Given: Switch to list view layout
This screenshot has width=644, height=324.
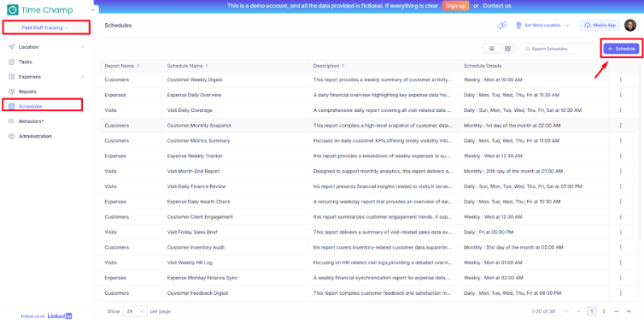Looking at the screenshot, I should (491, 49).
